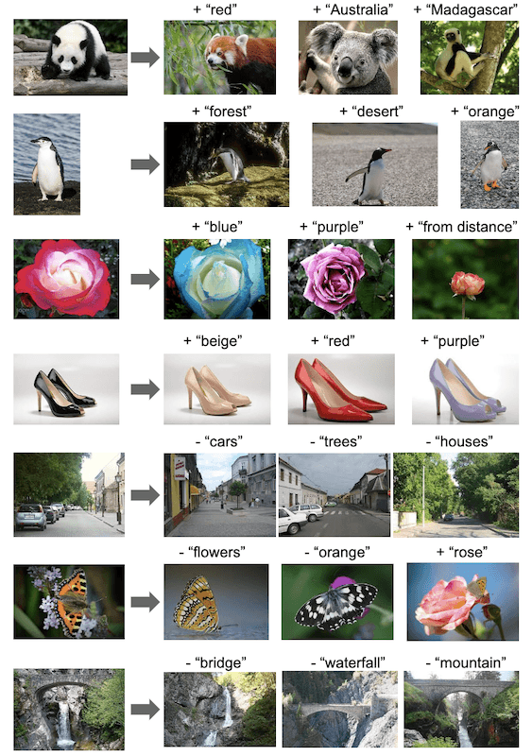Choose the waterfall image without bridge

tap(220, 710)
